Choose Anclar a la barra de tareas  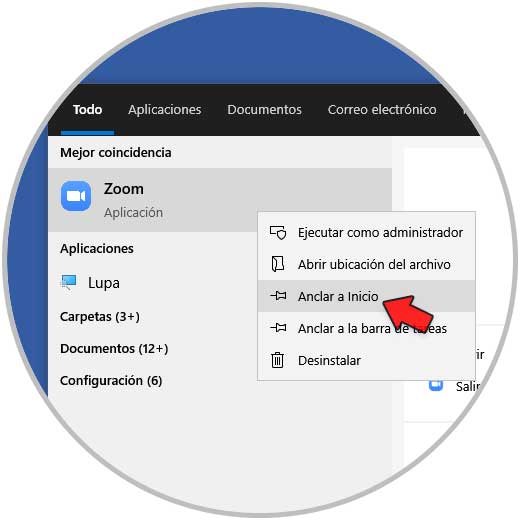click(366, 328)
